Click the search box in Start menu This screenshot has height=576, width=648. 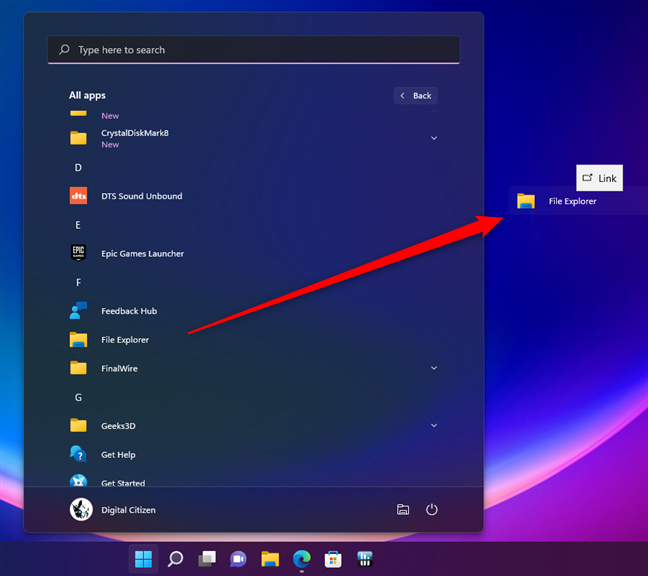tap(254, 50)
